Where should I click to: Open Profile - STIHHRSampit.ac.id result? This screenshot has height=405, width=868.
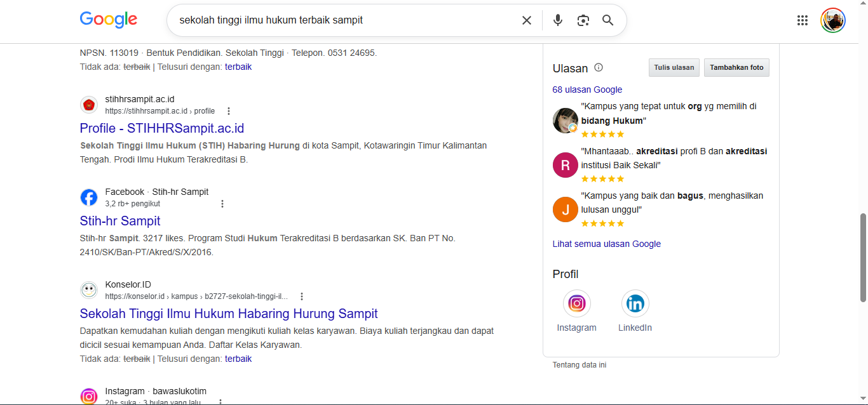162,128
